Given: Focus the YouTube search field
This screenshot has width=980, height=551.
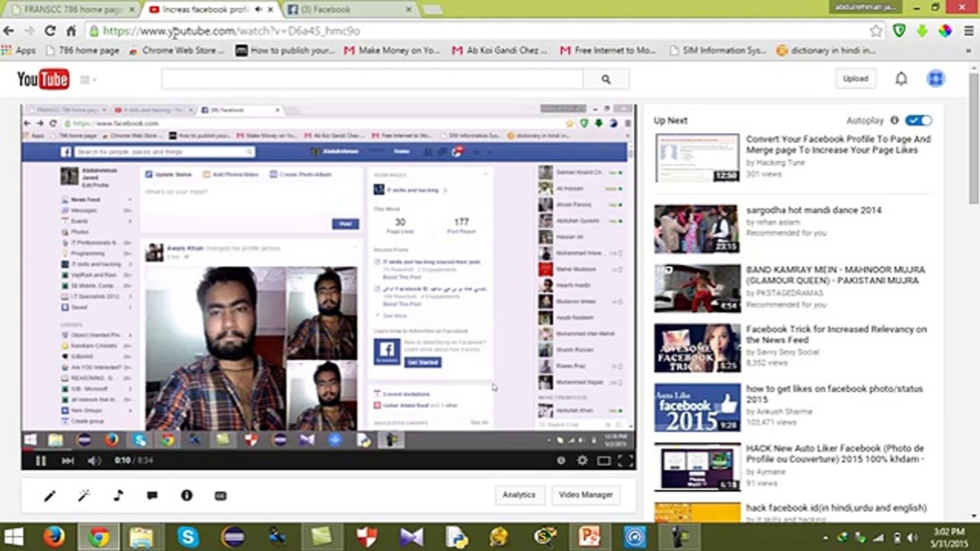Looking at the screenshot, I should (x=372, y=79).
